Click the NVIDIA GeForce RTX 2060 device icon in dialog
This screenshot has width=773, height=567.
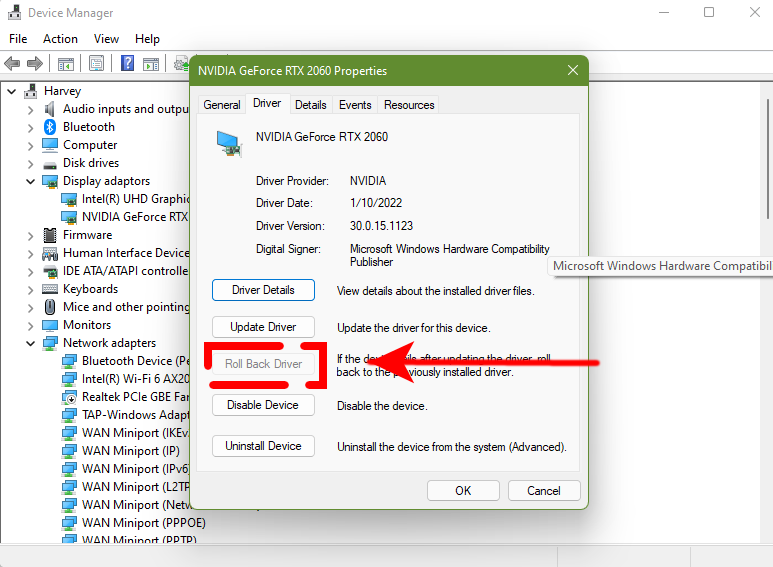[x=229, y=143]
